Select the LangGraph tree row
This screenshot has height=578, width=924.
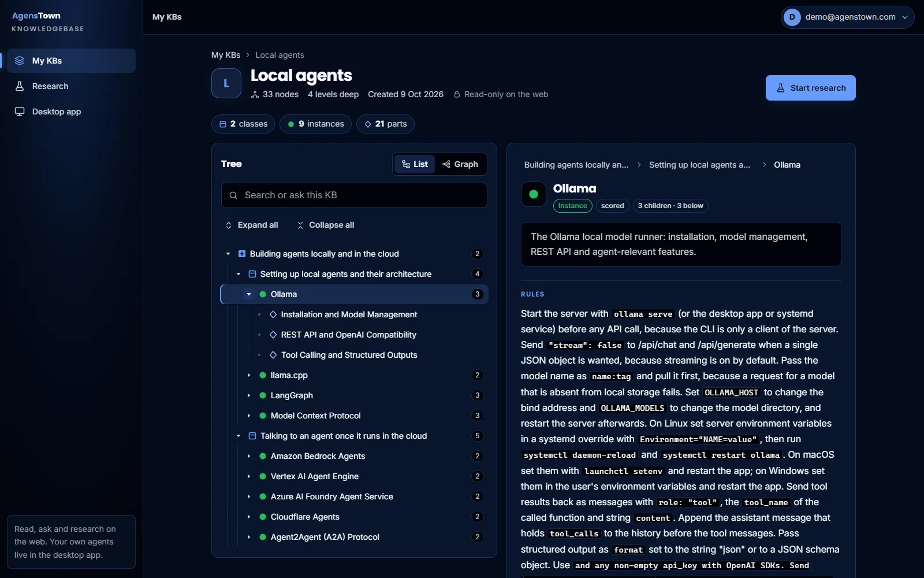(354, 395)
